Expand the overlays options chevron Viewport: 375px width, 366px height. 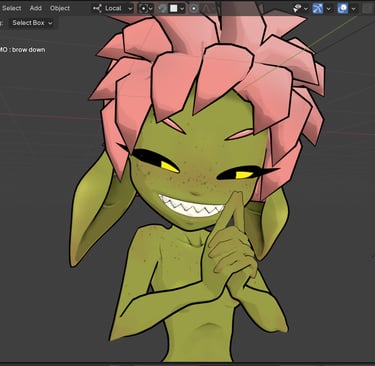353,9
